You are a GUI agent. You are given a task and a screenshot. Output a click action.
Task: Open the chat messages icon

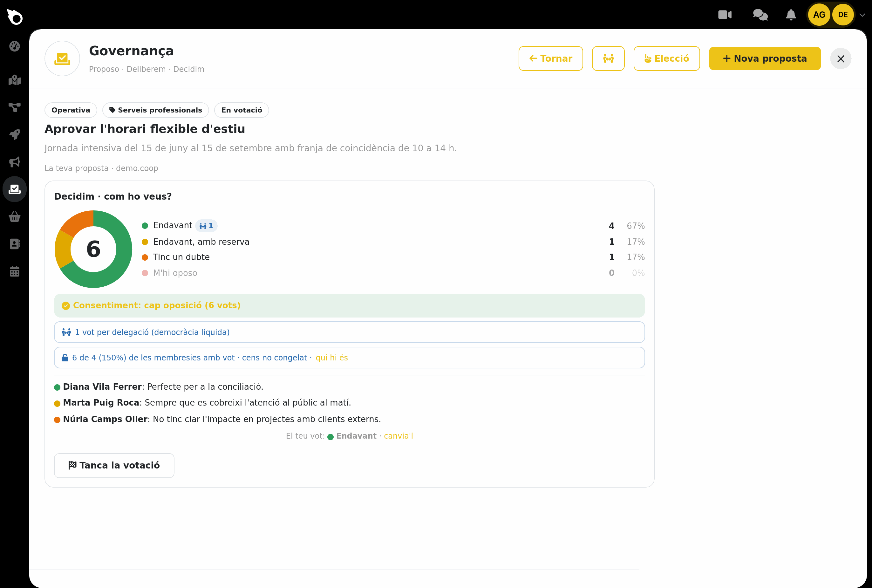pyautogui.click(x=760, y=15)
